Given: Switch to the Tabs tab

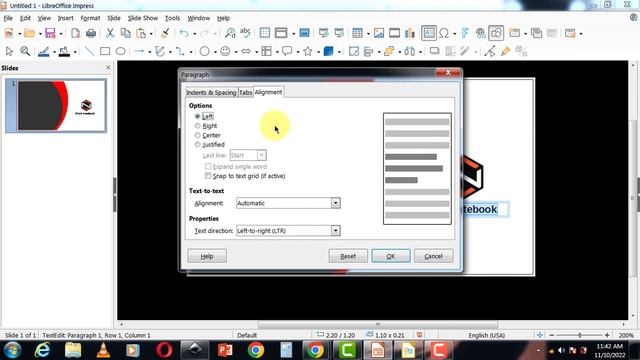Looking at the screenshot, I should click(245, 92).
